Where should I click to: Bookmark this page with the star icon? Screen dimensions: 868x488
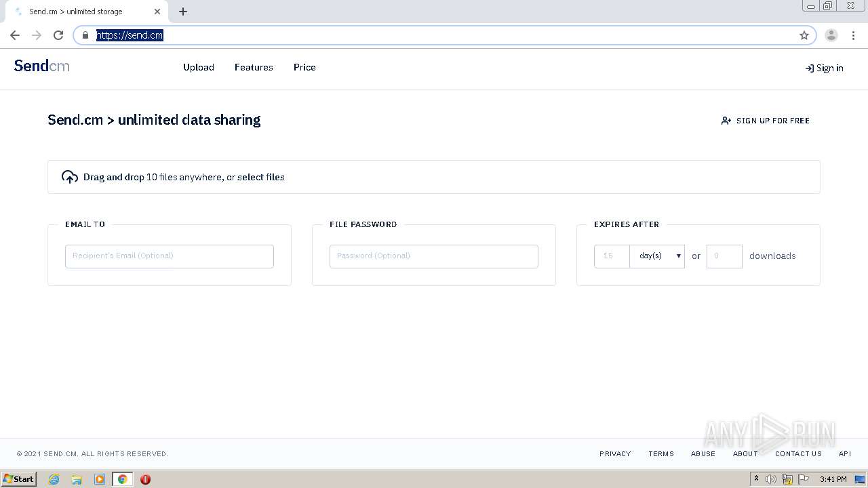tap(804, 35)
